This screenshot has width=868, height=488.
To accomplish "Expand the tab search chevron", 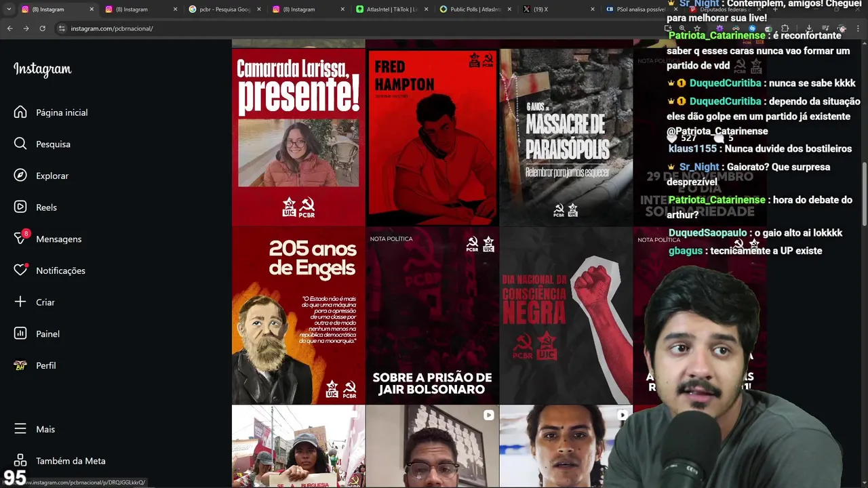I will [8, 9].
